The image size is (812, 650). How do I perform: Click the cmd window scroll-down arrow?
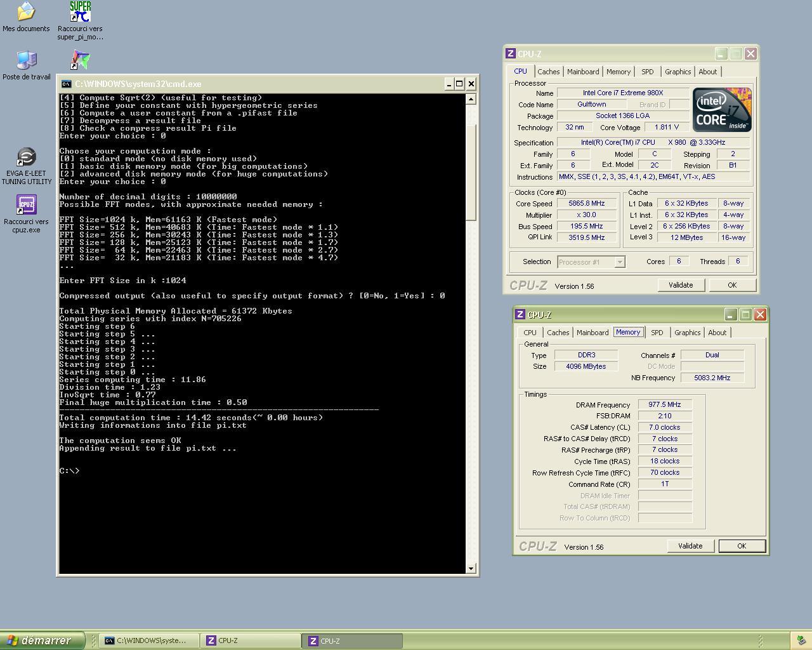471,568
